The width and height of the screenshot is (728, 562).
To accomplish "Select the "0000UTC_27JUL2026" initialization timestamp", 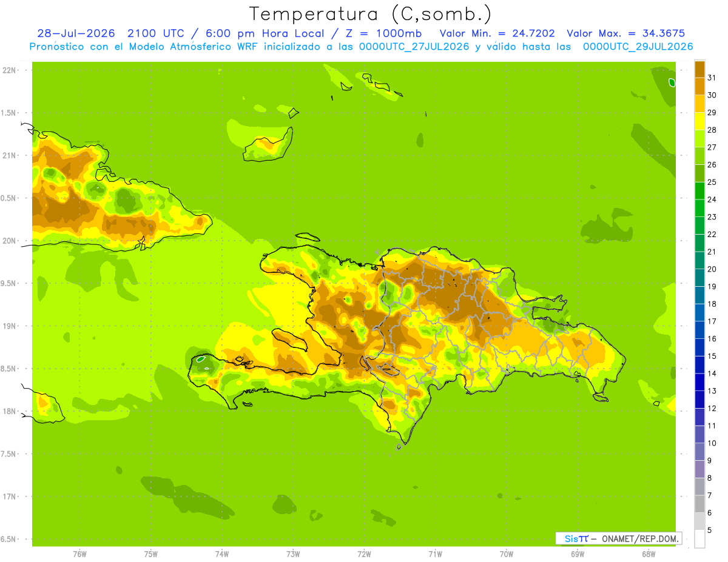I will click(x=414, y=47).
